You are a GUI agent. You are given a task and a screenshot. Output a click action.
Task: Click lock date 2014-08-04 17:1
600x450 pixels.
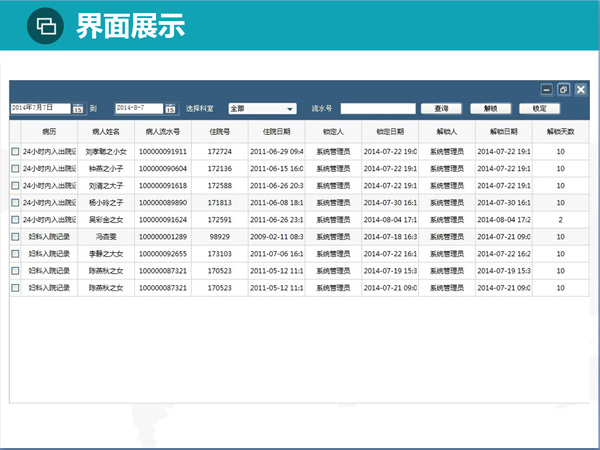click(x=390, y=220)
